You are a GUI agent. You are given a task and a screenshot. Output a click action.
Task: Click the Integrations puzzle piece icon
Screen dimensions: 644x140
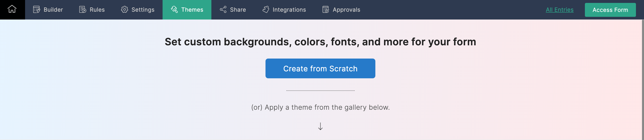[x=266, y=9]
